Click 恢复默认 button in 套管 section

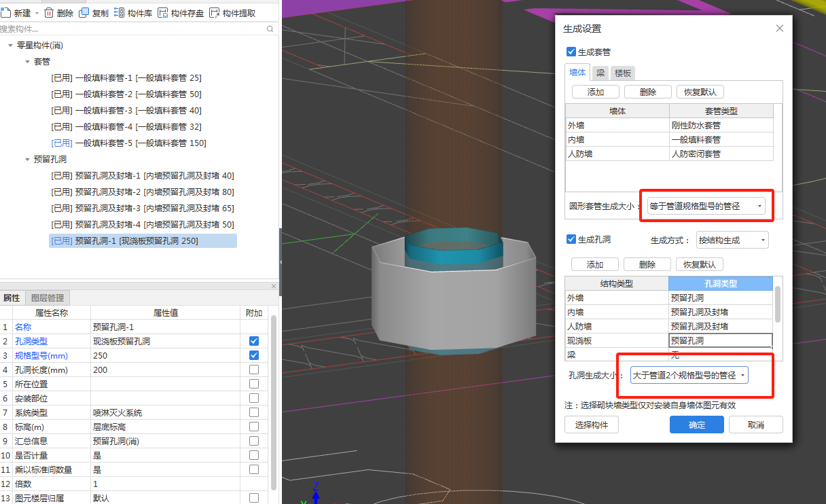click(x=700, y=92)
